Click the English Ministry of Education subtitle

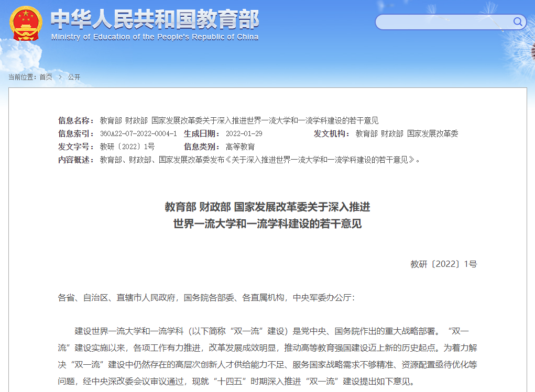point(155,37)
